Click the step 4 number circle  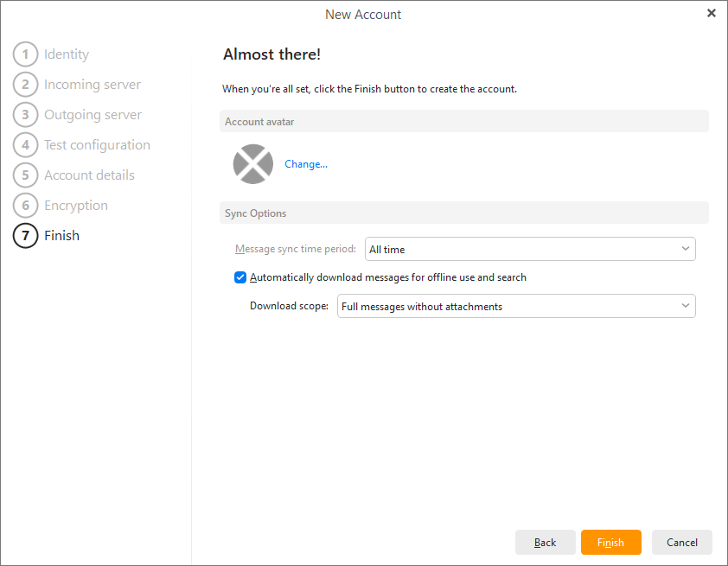(x=26, y=145)
